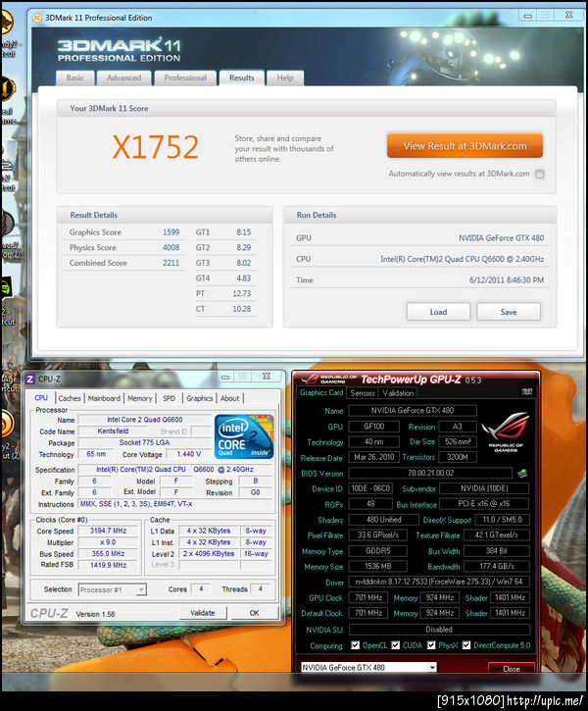Open the SPD tab in CPU-Z
The image size is (588, 711).
(x=169, y=398)
